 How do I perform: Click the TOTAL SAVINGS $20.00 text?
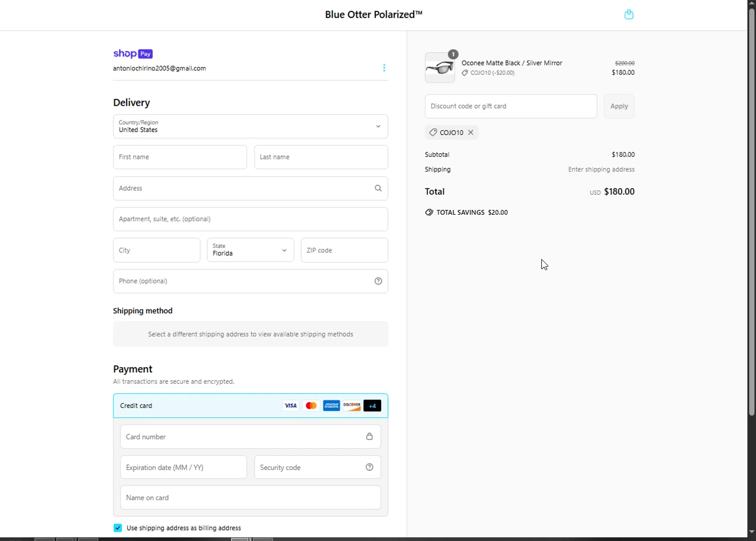coord(472,212)
